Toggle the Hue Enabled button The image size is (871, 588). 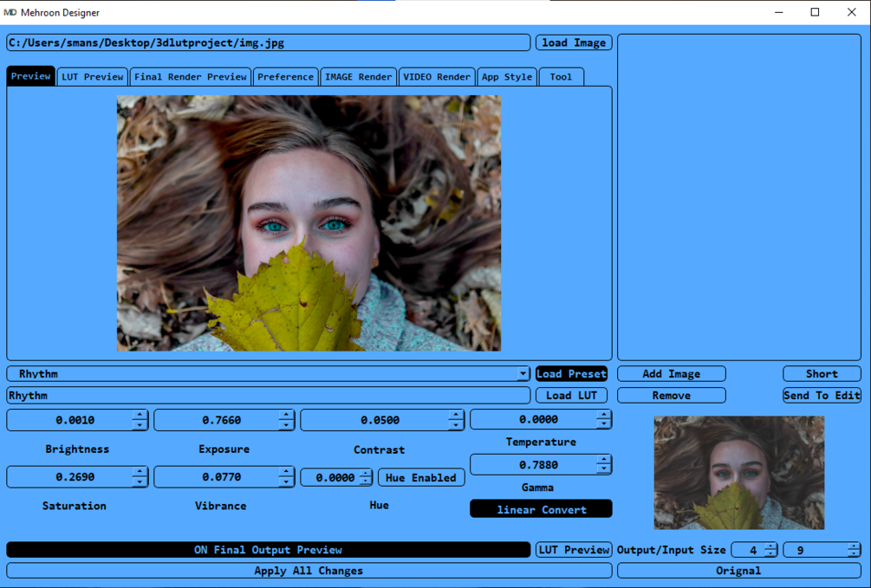coord(421,477)
